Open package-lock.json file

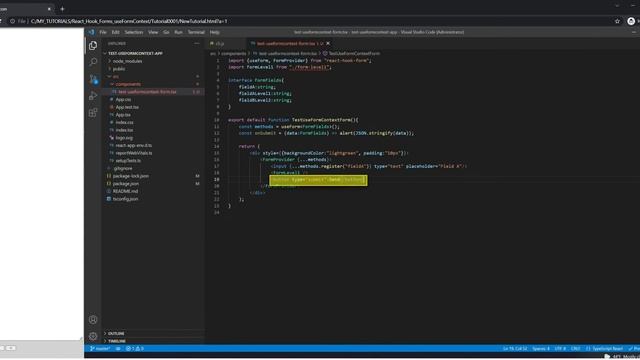131,176
